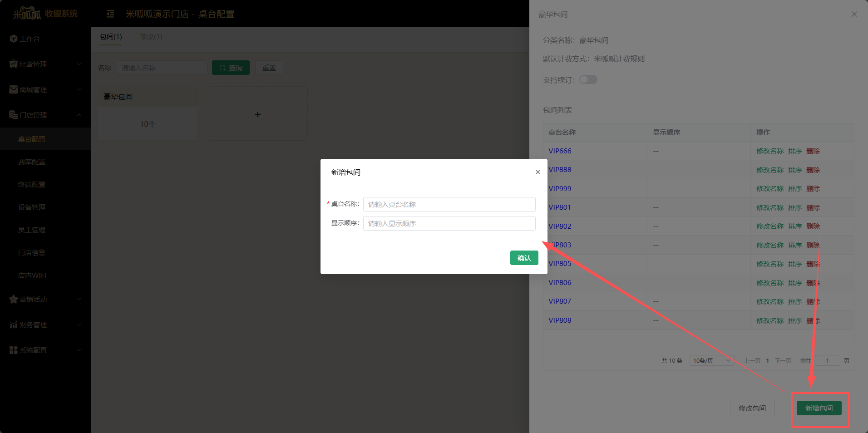Screen dimensions: 868x433
Task: Expand the 经营管理 menu chevron
Action: (79, 64)
